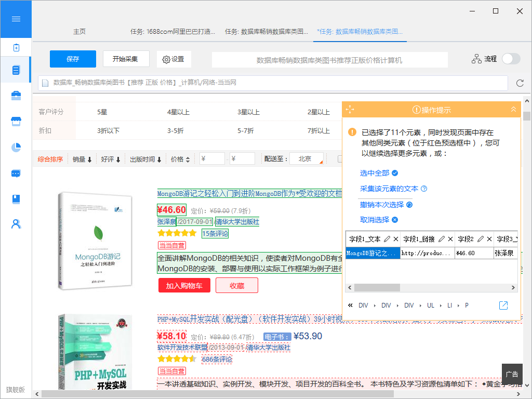Click the red 加入购物车 button

point(184,285)
